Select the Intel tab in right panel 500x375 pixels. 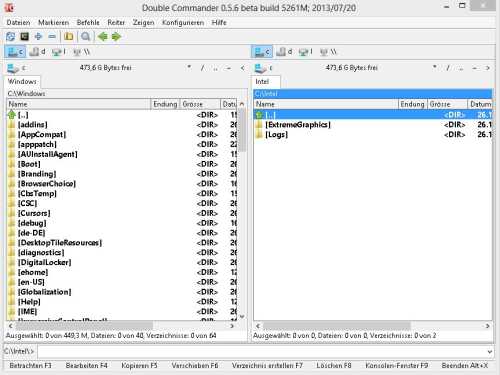tap(266, 82)
